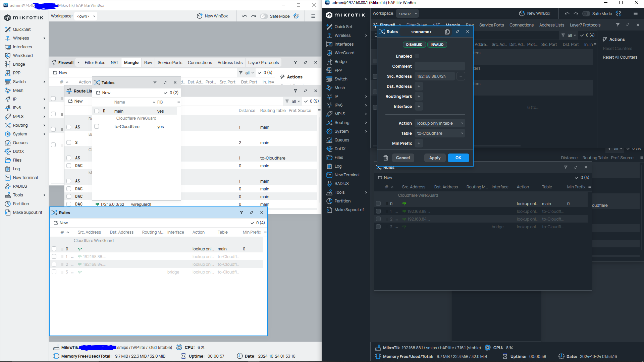This screenshot has height=362, width=644.
Task: Check the checkbox next to rule 0
Action: coord(378,203)
